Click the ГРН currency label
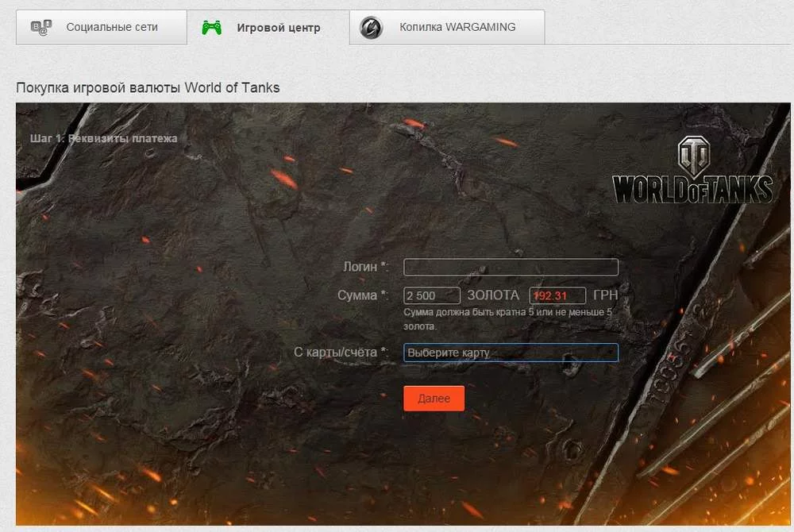Image resolution: width=794 pixels, height=532 pixels. tap(606, 295)
